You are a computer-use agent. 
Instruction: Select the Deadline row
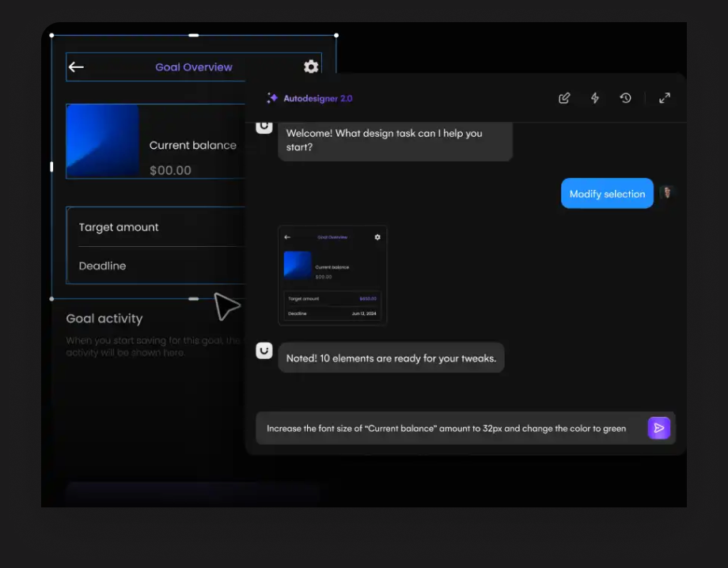click(156, 266)
